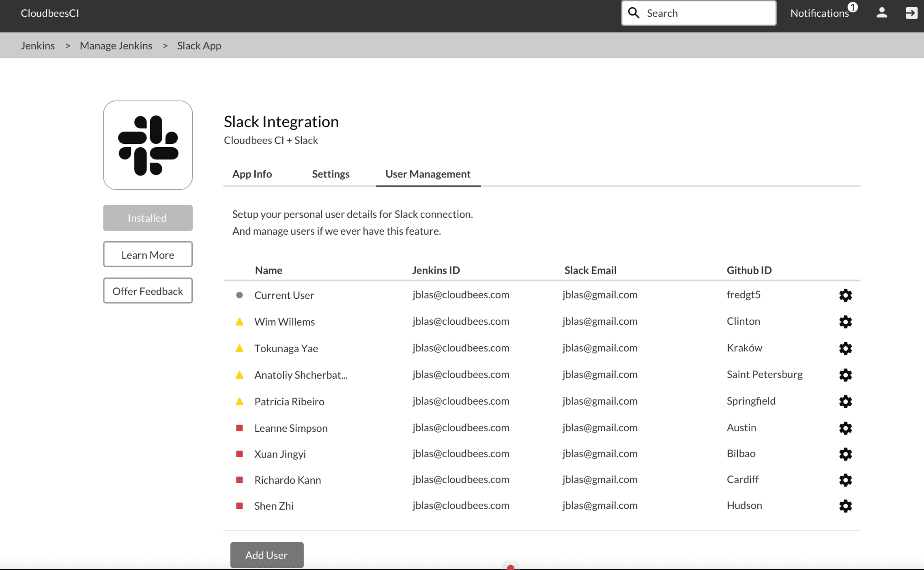Open settings gear for Tokunaga Yae

pos(845,348)
